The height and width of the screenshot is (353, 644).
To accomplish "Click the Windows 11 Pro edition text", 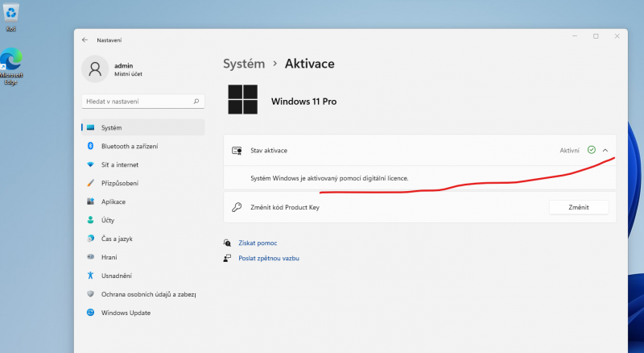I will (x=304, y=102).
